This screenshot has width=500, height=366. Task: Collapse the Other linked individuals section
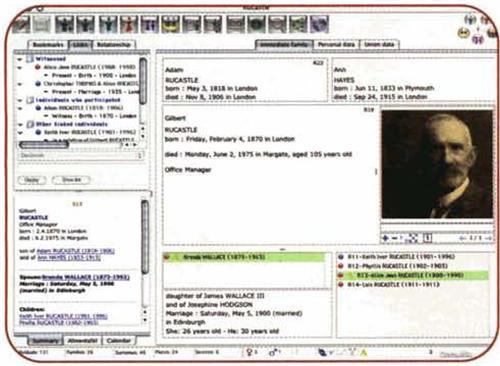click(20, 124)
